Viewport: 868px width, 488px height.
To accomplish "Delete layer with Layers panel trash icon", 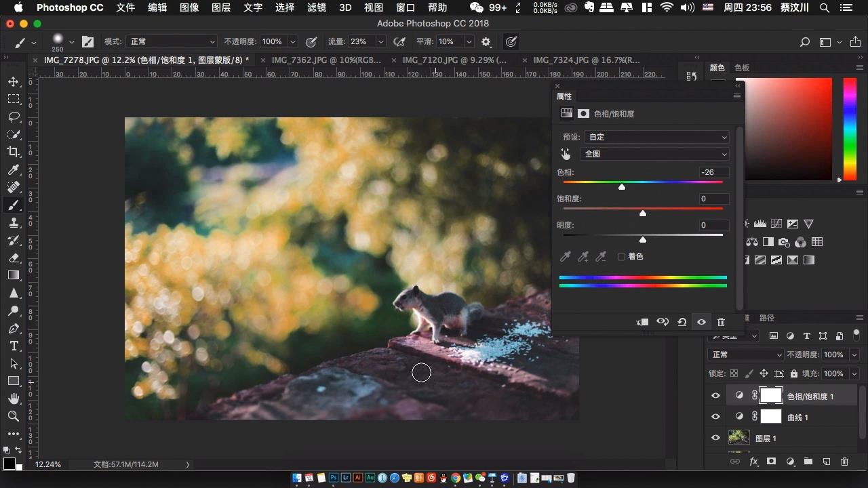I will [844, 462].
